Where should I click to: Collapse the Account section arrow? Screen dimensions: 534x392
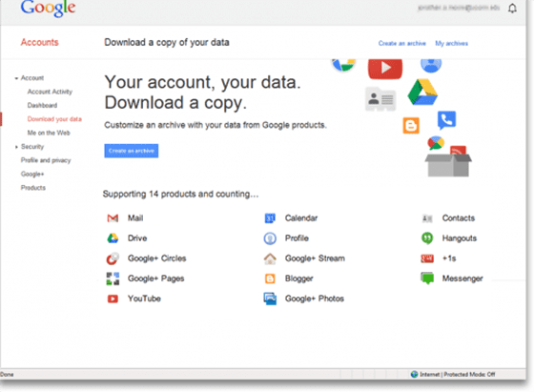[x=16, y=78]
